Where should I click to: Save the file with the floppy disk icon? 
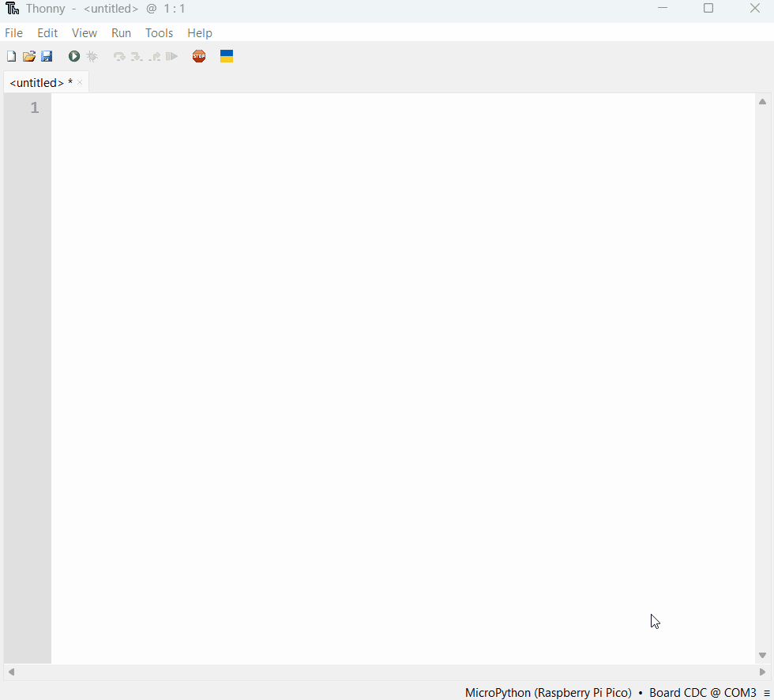[47, 56]
